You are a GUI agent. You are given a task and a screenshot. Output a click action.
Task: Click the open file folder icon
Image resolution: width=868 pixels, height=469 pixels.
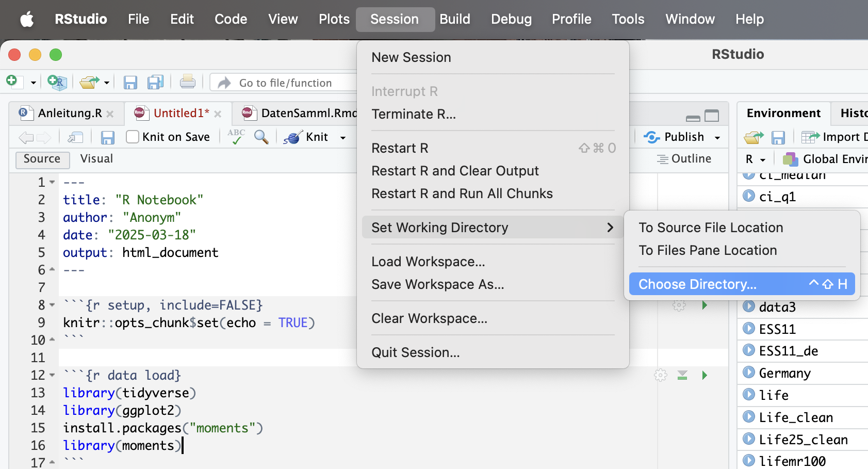90,82
